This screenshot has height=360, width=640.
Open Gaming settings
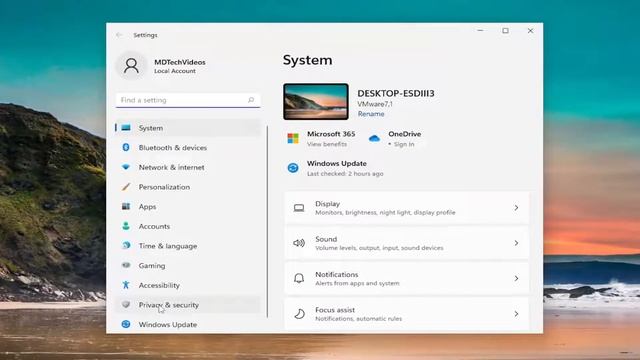pyautogui.click(x=188, y=265)
